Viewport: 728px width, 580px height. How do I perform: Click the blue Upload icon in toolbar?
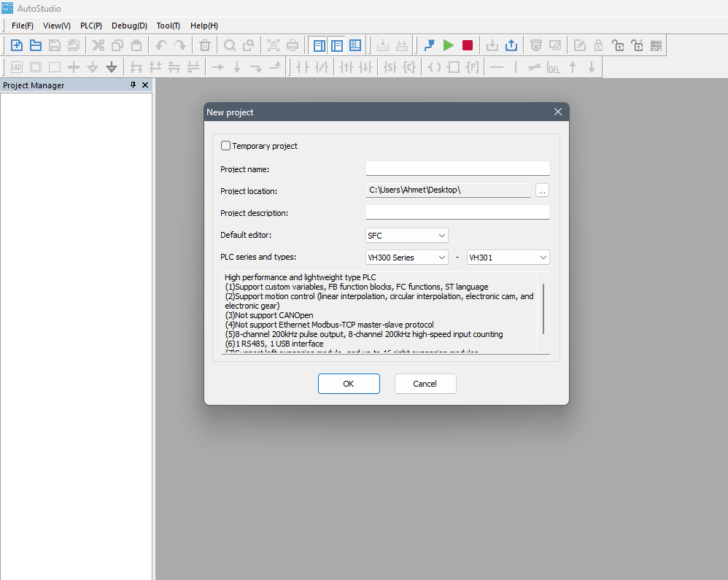511,45
